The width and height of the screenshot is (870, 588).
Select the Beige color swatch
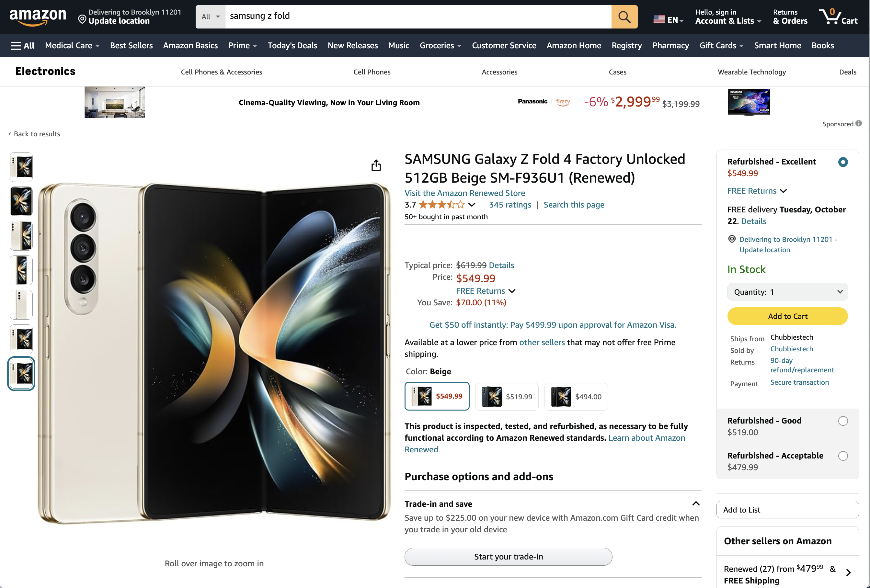(437, 396)
